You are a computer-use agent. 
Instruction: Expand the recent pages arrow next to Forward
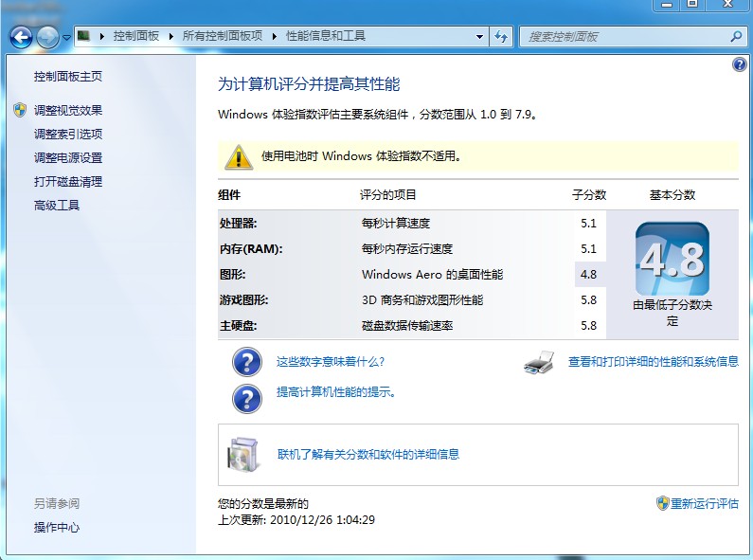point(66,38)
